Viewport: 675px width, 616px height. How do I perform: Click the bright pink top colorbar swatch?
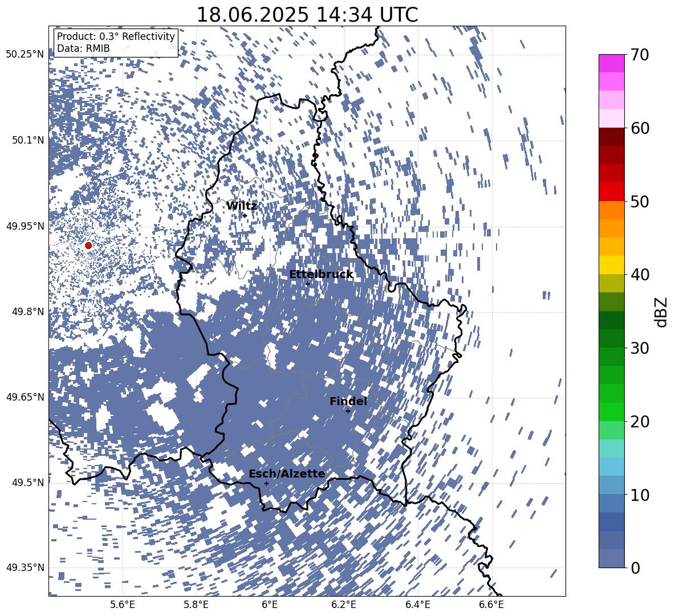click(611, 63)
